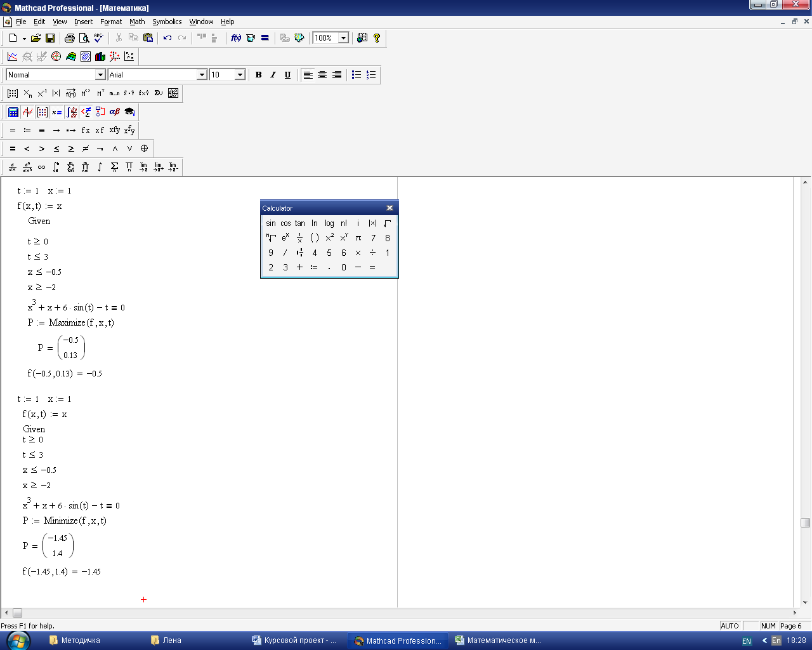Toggle the Boolean toolbar button

86,112
